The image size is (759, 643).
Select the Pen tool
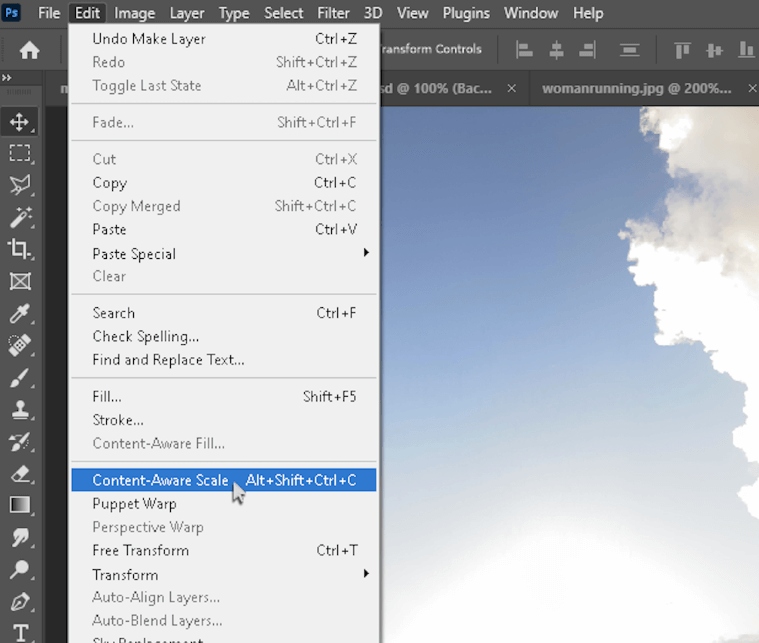(x=19, y=601)
